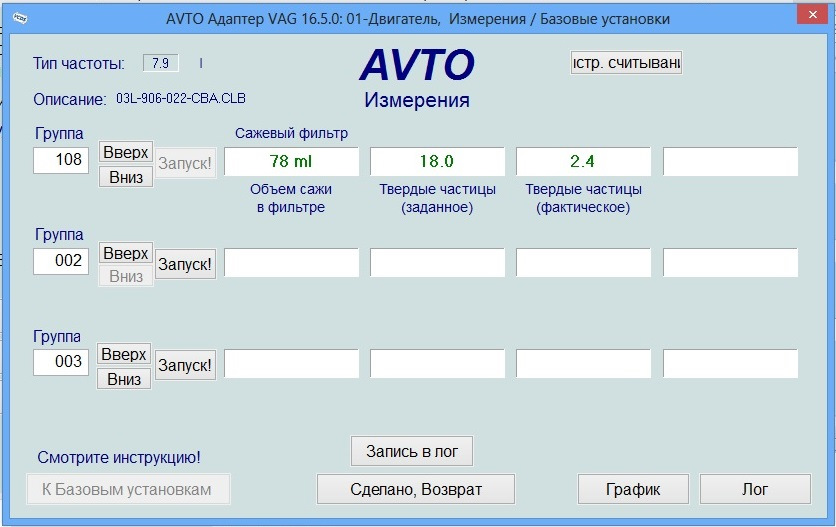This screenshot has height=527, width=836.
Task: Click Вверх for group 003
Action: (124, 354)
